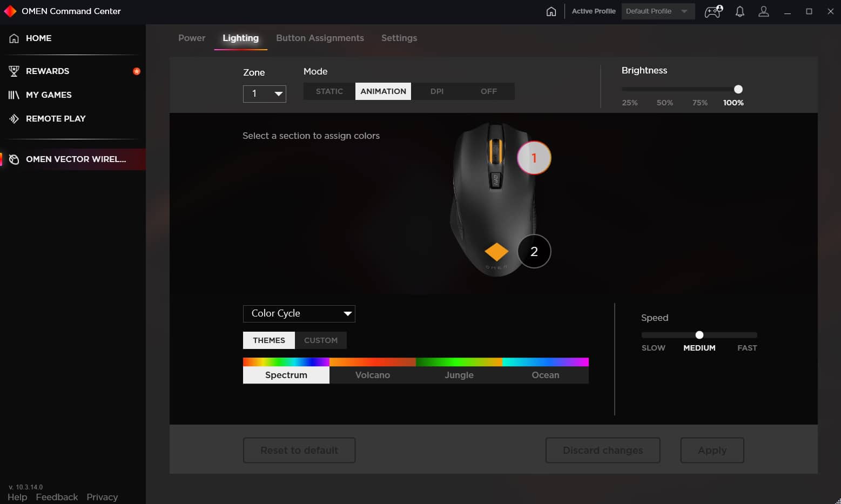
Task: Go to REWARDS in the sidebar
Action: 48,71
